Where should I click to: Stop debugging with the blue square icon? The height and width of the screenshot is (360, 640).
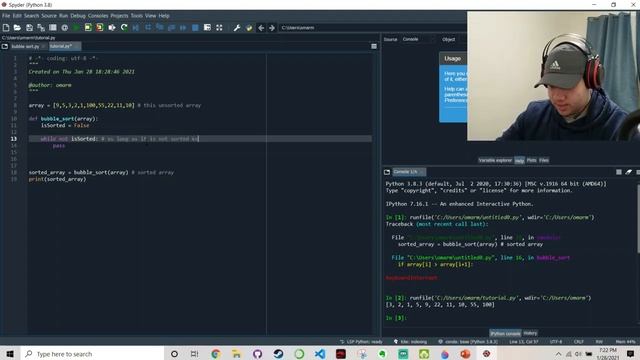pos(195,27)
